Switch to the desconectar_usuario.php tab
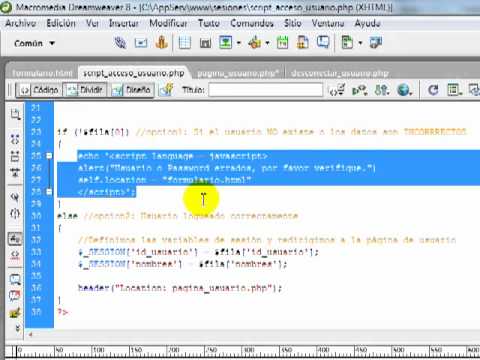This screenshot has width=480, height=360. tap(340, 73)
